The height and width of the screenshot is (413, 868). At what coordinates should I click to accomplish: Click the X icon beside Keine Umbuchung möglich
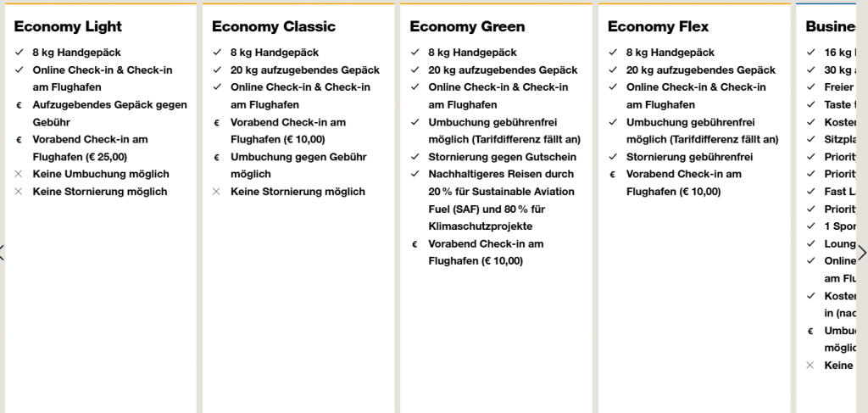pos(19,174)
